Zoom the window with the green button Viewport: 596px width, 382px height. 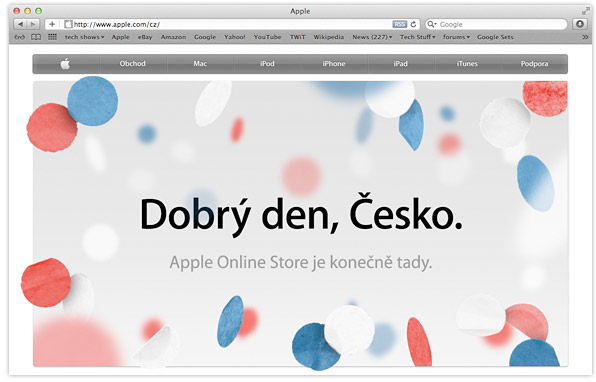38,11
